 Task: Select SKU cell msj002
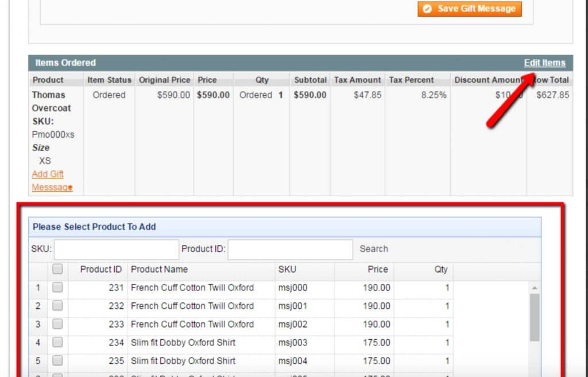tap(293, 324)
